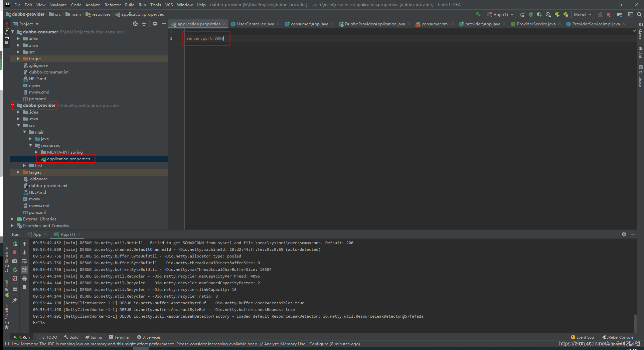Click the resources breadcrumb in navigation bar
This screenshot has width=644, height=350.
(x=98, y=14)
